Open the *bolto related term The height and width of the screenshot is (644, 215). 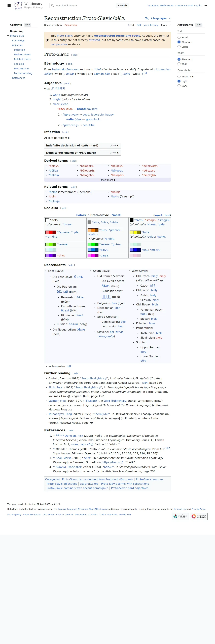pyautogui.click(x=115, y=196)
